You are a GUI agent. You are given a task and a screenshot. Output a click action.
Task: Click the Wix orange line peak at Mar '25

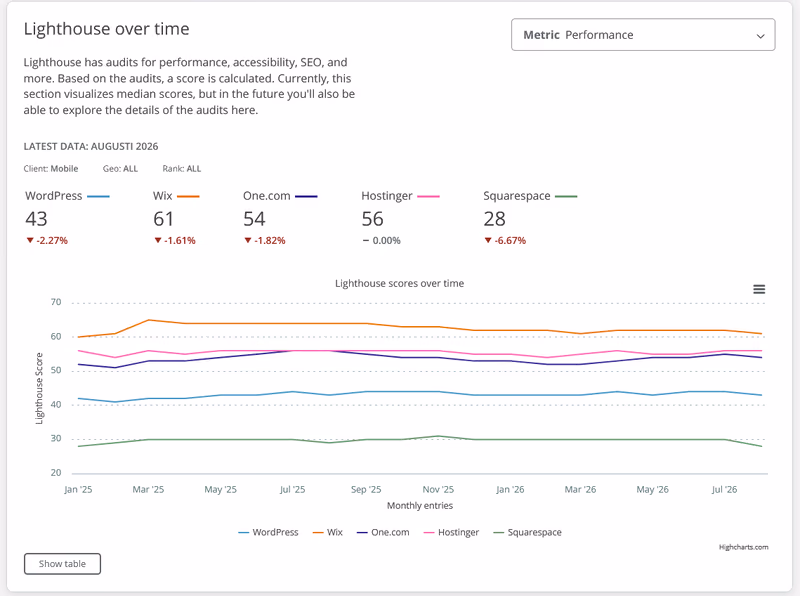tap(148, 320)
